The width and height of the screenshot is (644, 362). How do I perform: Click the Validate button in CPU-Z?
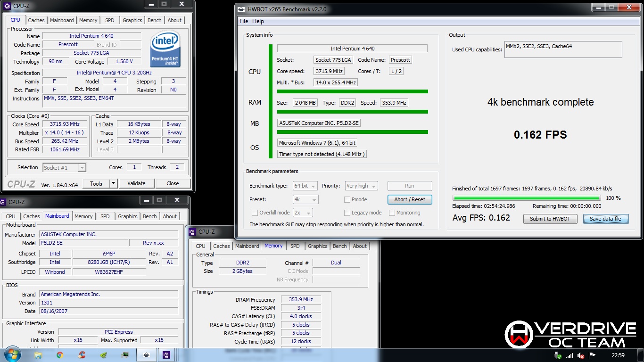(136, 183)
